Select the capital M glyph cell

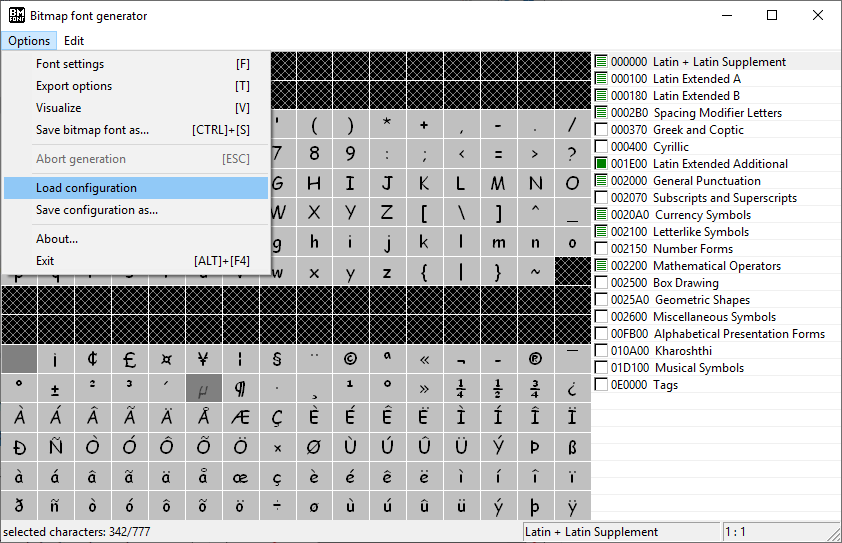[x=498, y=183]
